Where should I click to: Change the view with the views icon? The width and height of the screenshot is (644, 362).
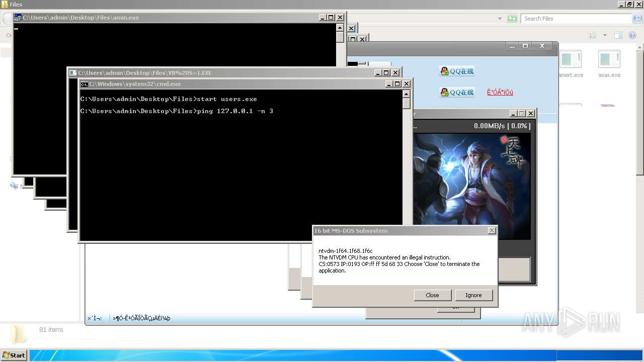click(592, 35)
